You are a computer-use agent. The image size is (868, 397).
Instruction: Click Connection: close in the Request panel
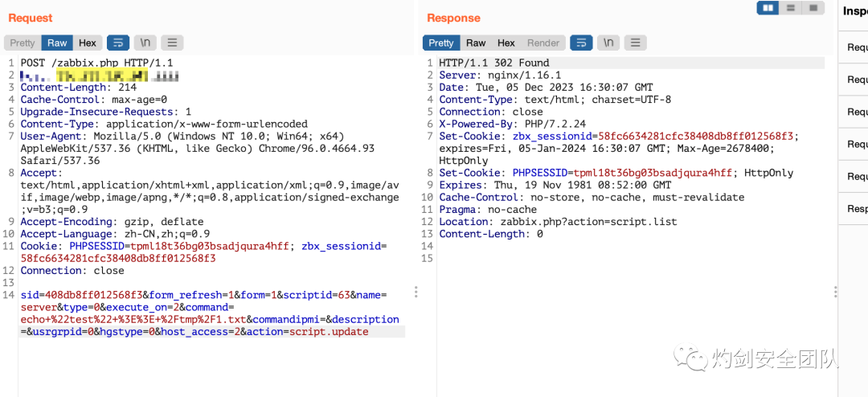coord(72,270)
